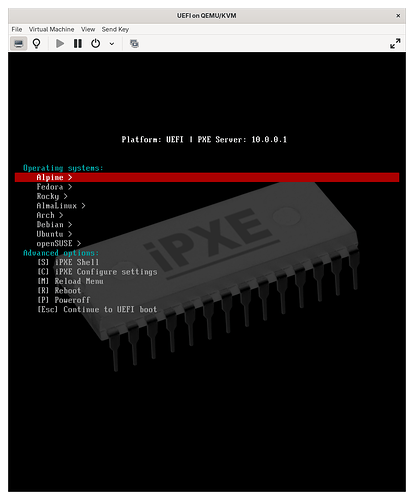Switch the console to fullscreen
This screenshot has height=500, width=413.
click(395, 44)
